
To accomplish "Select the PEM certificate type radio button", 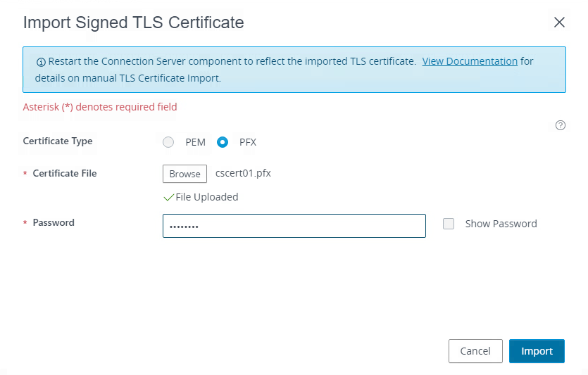I will [168, 142].
